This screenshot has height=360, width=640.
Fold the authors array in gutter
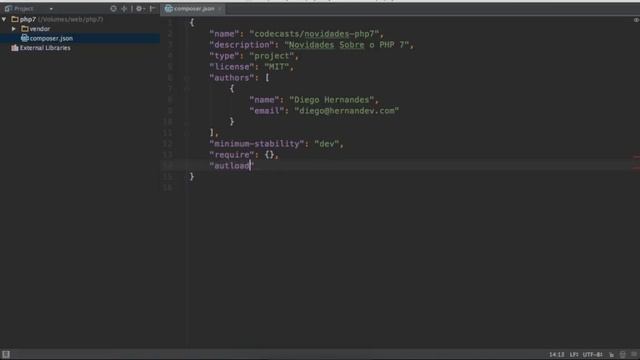pos(186,78)
